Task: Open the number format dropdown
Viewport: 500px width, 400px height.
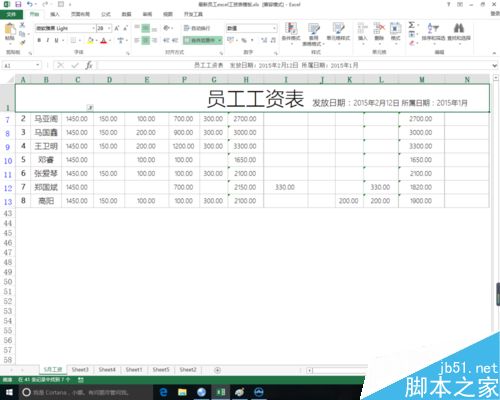Action: tap(274, 28)
